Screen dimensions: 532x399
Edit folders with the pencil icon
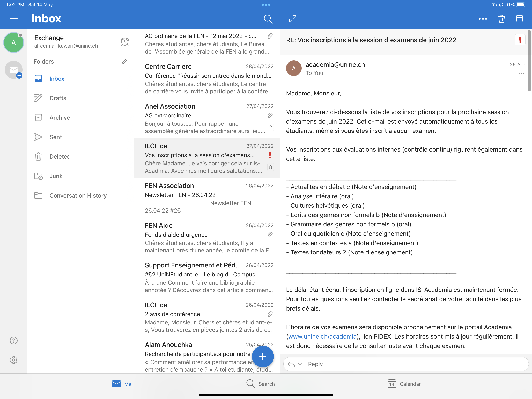coord(125,61)
